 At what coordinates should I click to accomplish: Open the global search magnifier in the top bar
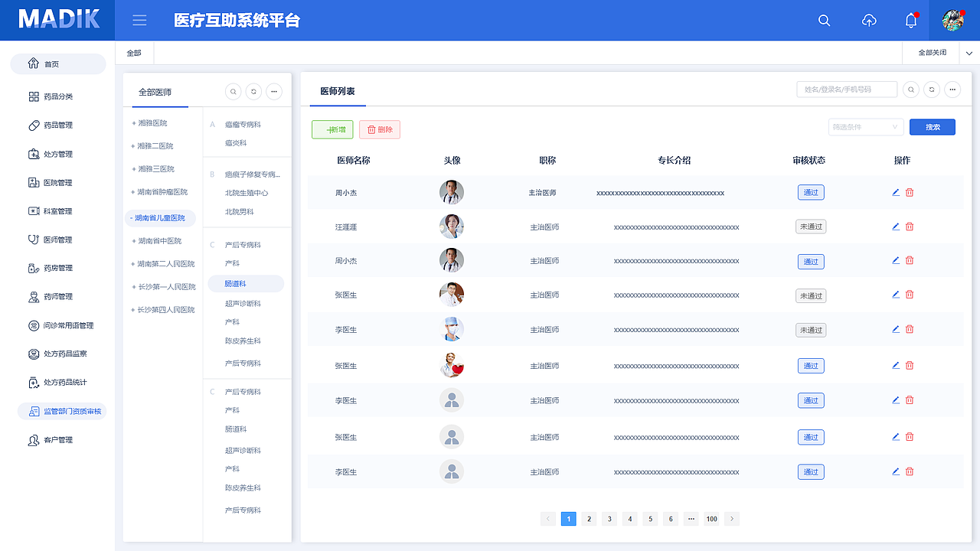coord(824,21)
